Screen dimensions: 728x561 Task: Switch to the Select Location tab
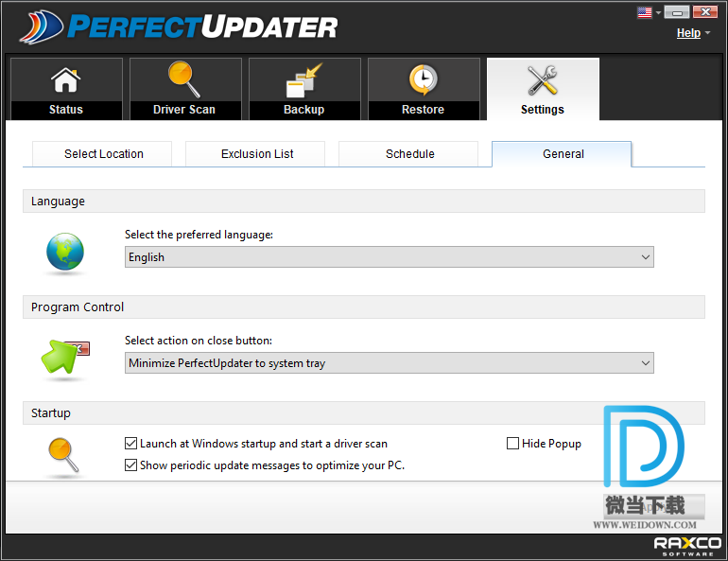coord(102,153)
